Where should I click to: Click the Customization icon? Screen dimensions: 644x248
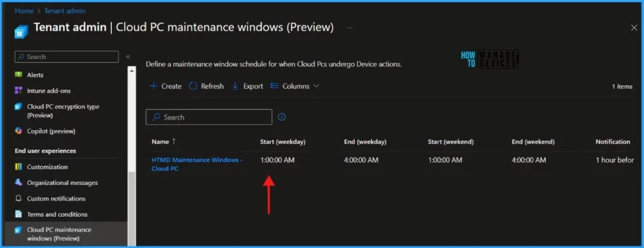coord(18,167)
